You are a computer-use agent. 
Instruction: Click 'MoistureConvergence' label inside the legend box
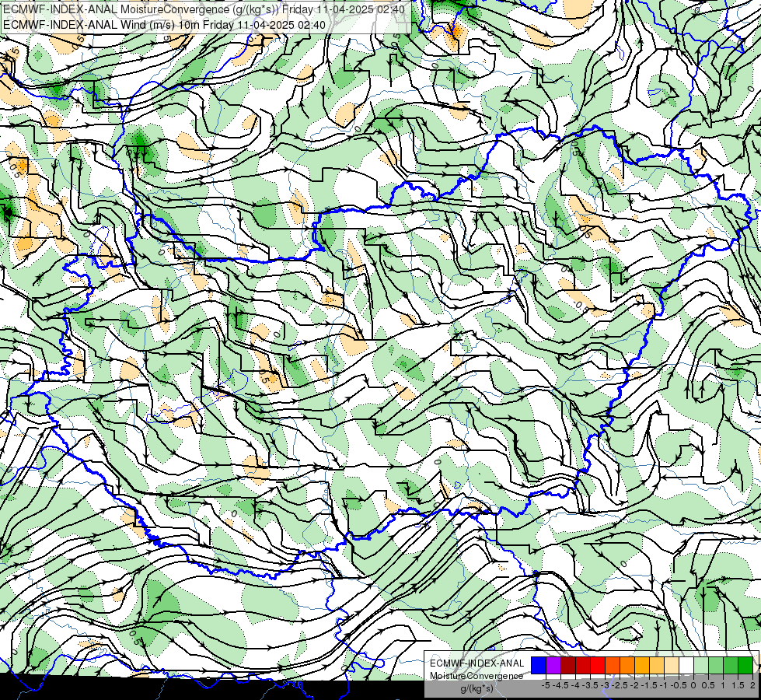point(476,676)
